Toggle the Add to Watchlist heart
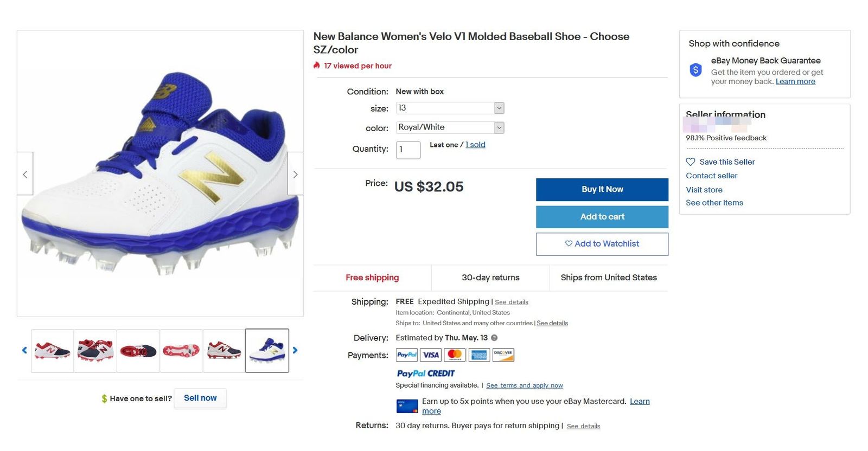This screenshot has width=868, height=451. [x=569, y=243]
